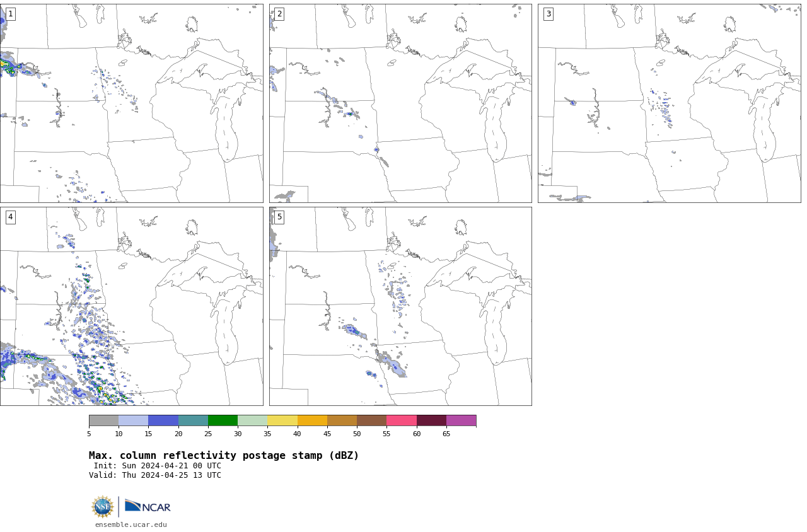Click the panel number label 2
807x532 pixels.
(x=279, y=14)
